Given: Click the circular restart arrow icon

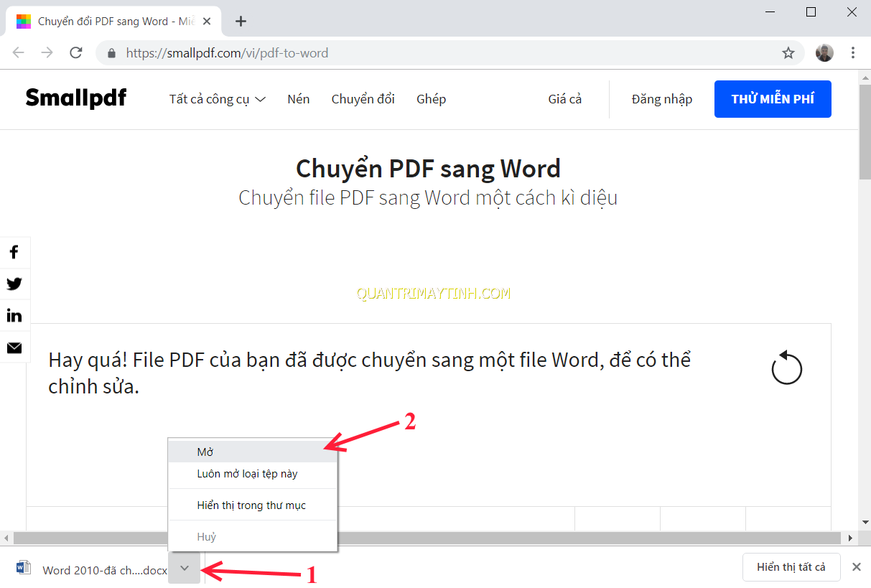Looking at the screenshot, I should 786,368.
